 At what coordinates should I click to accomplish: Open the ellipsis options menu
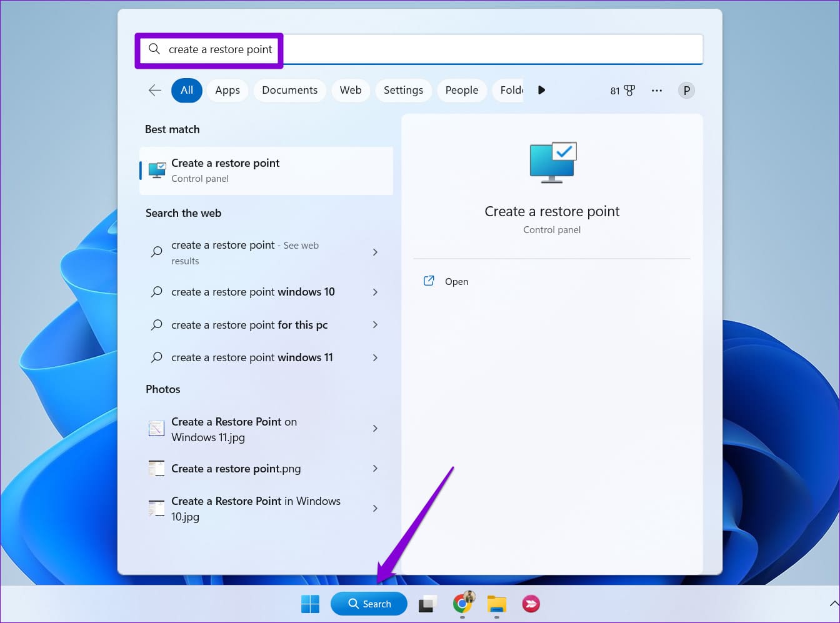click(x=657, y=90)
